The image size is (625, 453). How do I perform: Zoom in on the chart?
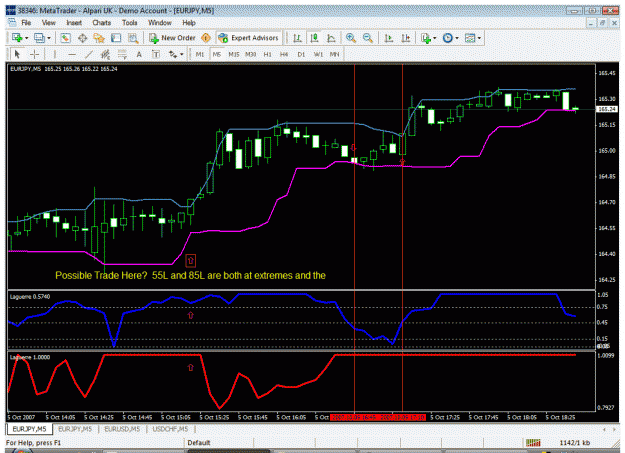[351, 38]
